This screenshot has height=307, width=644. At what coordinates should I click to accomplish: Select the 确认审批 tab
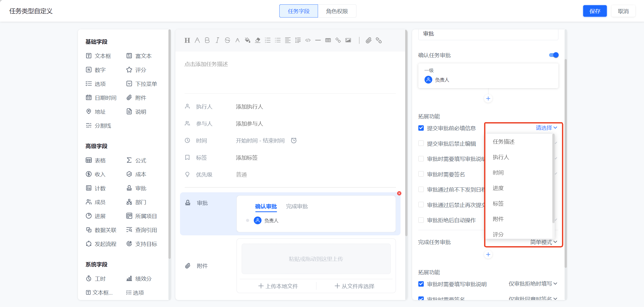(266, 206)
